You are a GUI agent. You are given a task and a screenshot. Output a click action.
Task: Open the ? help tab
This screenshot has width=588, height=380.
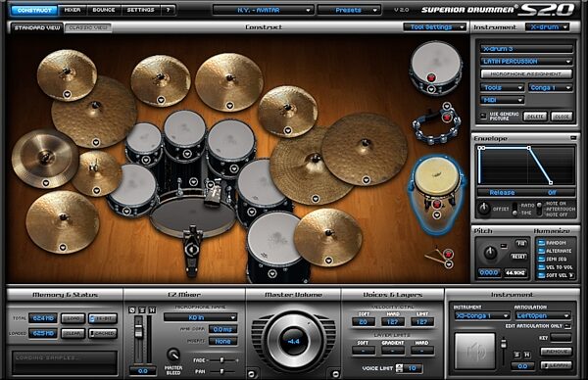(168, 10)
